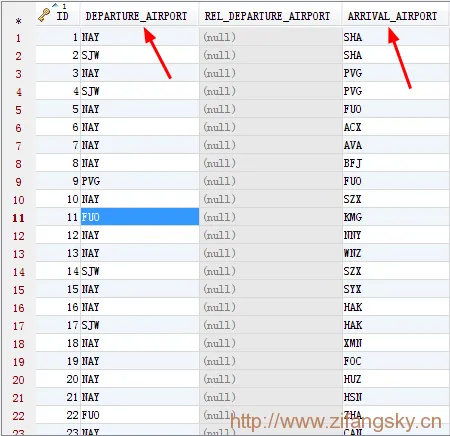Click departure cell SJW in row 14
The height and width of the screenshot is (436, 450).
tap(140, 271)
